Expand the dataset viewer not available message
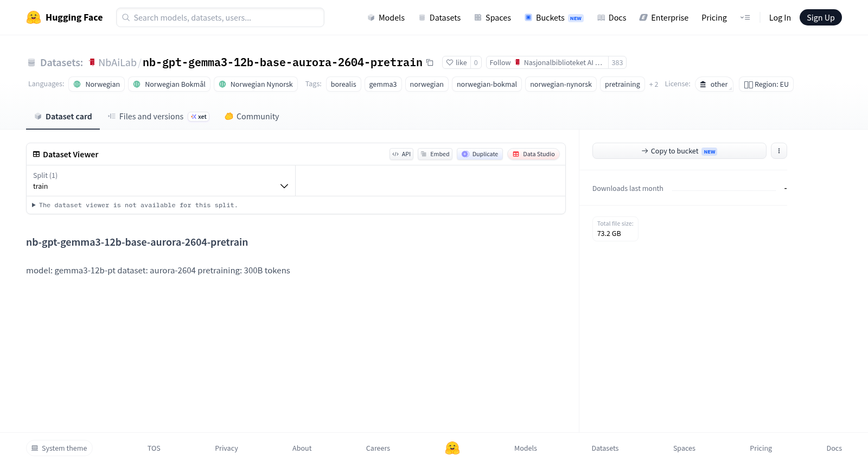The image size is (868, 467). click(x=135, y=205)
